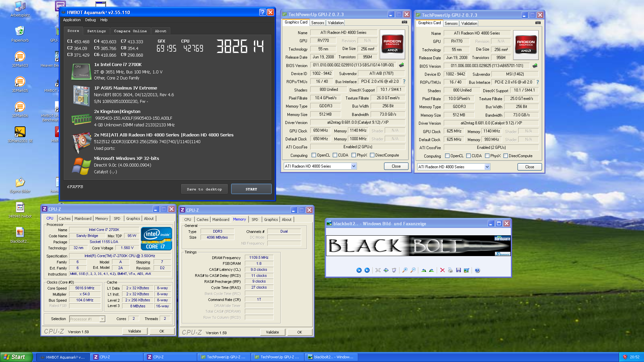The height and width of the screenshot is (362, 644).
Task: Click BIOS save chip icon in left GPU-Z
Action: [x=401, y=65]
